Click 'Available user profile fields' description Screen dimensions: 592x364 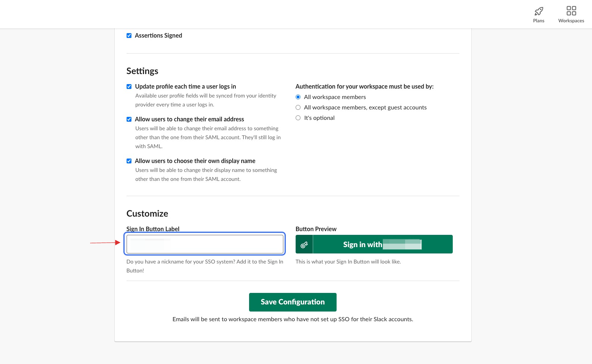tap(206, 100)
